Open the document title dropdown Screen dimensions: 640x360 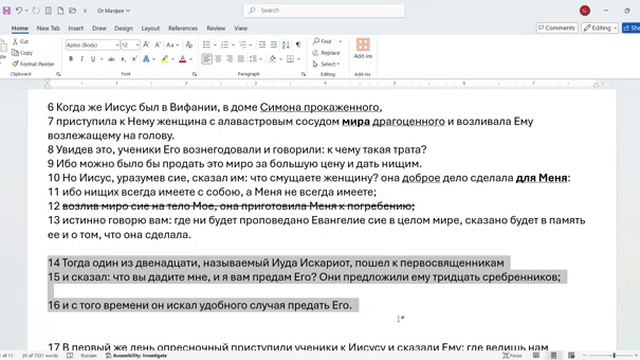[x=113, y=11]
